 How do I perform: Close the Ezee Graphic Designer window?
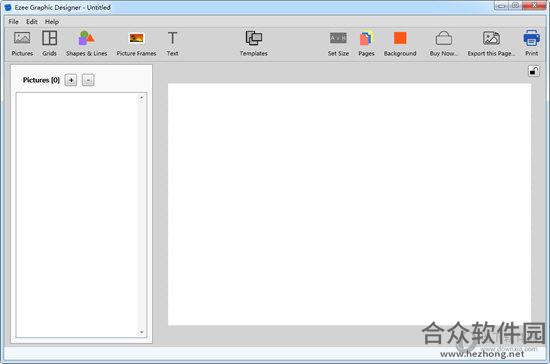click(535, 5)
